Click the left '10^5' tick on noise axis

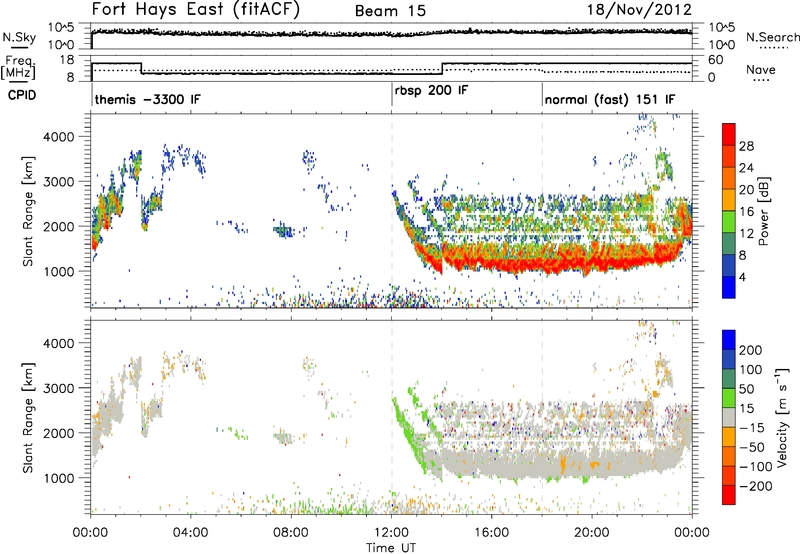[x=62, y=28]
